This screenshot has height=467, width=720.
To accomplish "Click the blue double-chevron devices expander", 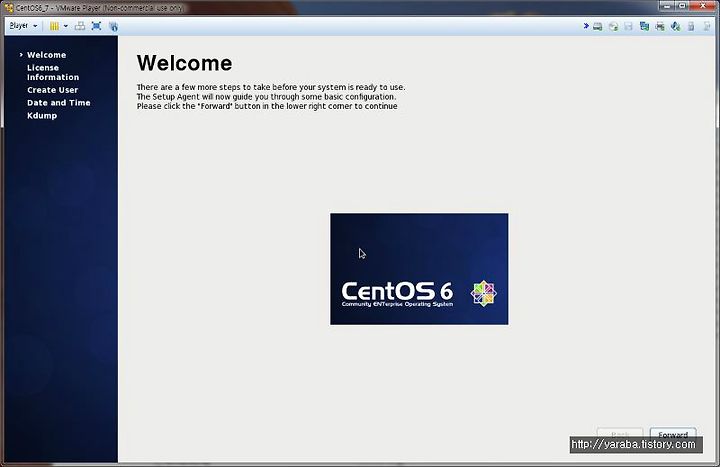I will tap(586, 26).
